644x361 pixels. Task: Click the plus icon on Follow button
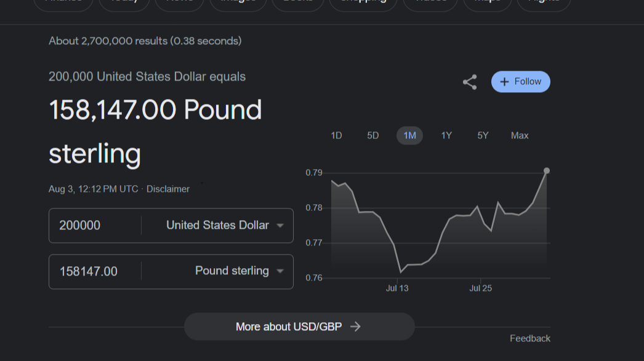click(505, 81)
